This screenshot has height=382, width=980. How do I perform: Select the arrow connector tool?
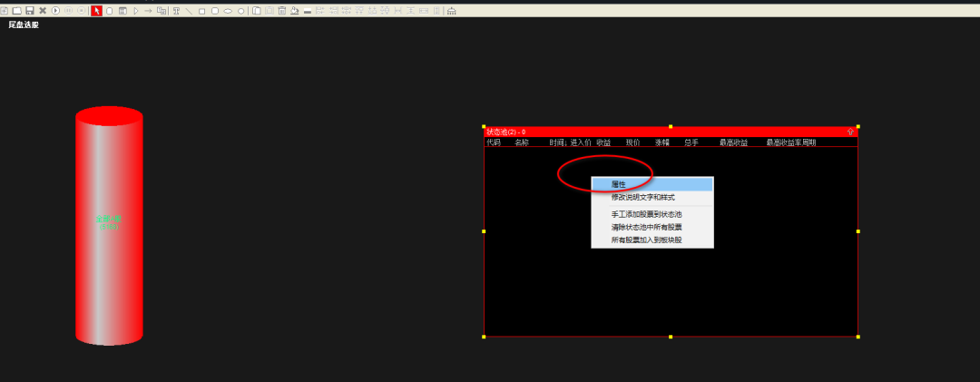coord(148,11)
